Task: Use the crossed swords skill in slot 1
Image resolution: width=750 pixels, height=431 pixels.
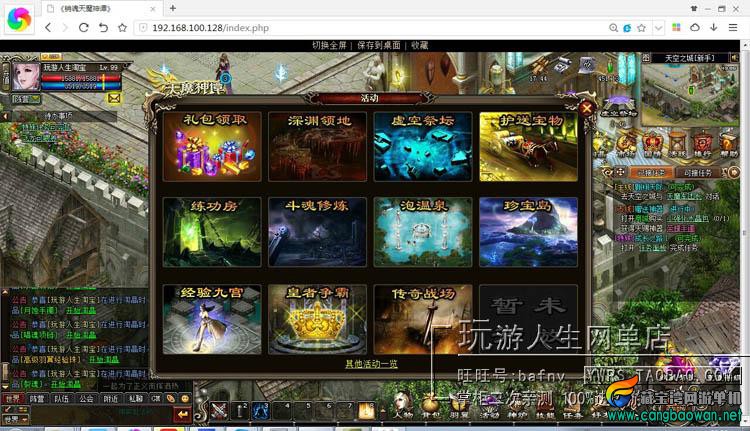Action: coord(219,411)
